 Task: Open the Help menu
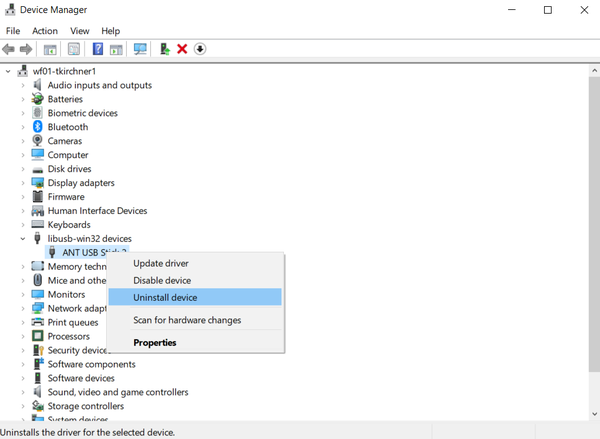coord(111,31)
